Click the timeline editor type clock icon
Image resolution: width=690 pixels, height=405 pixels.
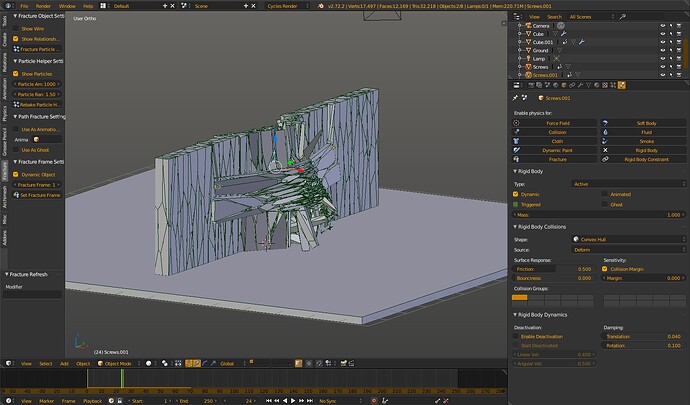click(x=8, y=401)
